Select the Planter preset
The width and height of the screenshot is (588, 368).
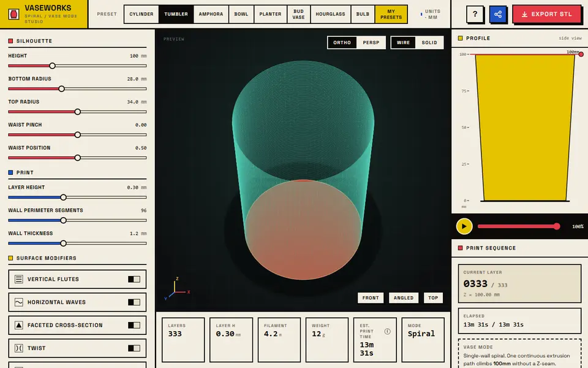pos(270,14)
